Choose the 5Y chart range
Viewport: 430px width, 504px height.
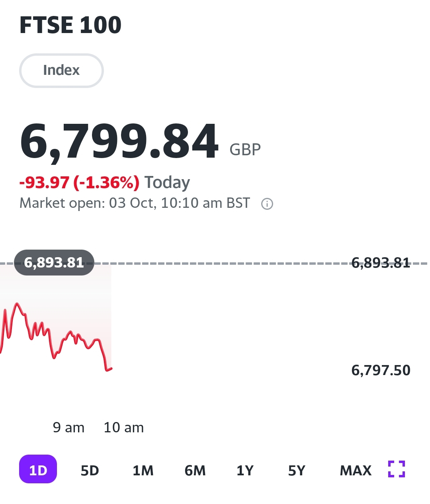click(x=297, y=471)
